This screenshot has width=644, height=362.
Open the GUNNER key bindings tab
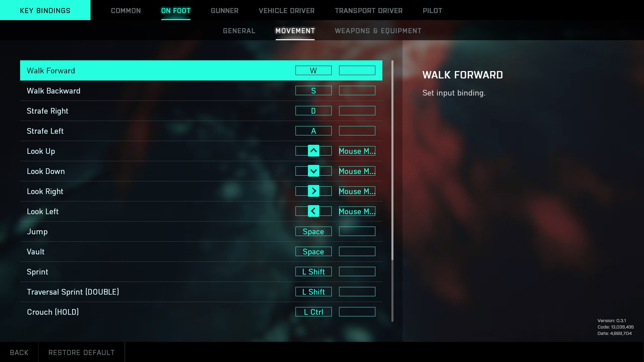tap(225, 11)
